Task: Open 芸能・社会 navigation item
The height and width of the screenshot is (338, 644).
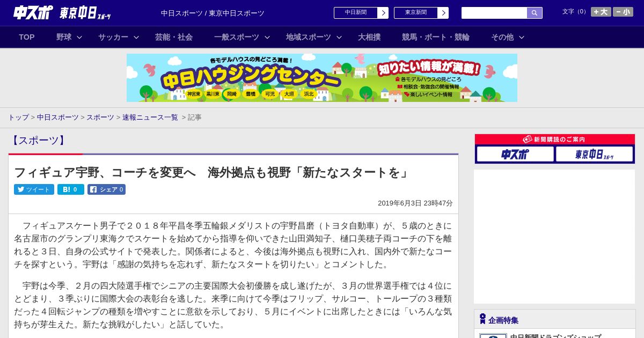Action: point(174,37)
